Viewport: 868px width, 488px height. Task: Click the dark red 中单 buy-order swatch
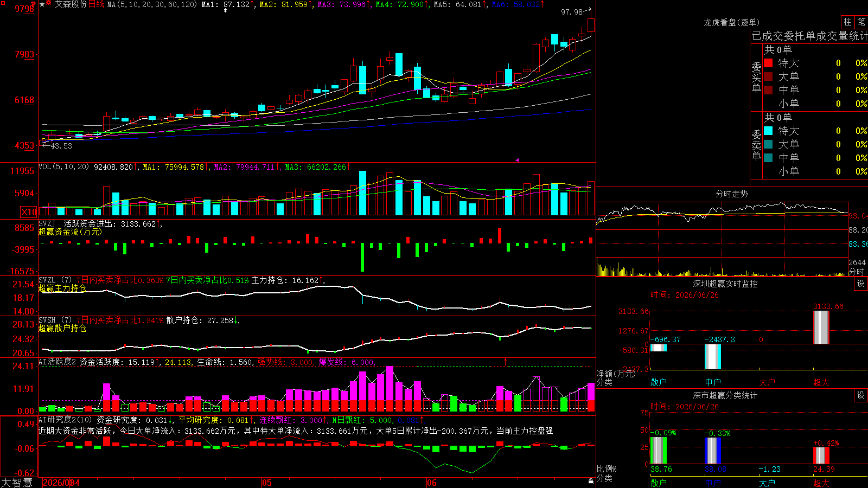768,90
